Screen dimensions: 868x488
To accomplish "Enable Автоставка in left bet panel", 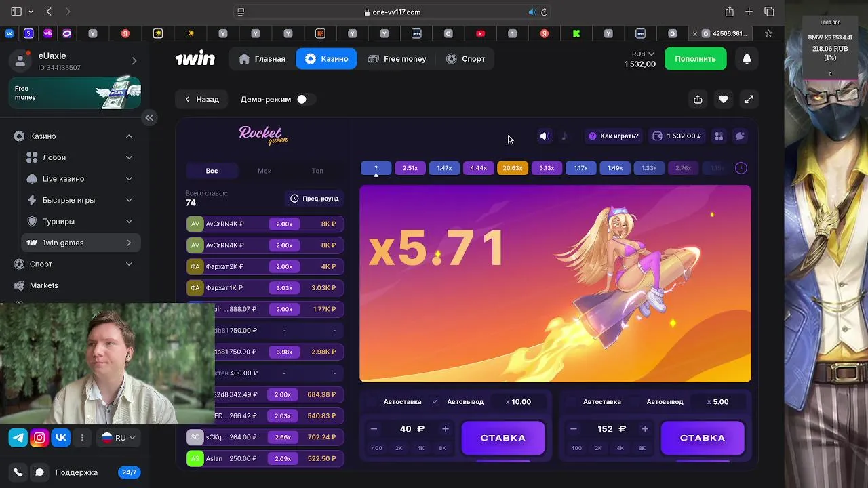I will (372, 402).
